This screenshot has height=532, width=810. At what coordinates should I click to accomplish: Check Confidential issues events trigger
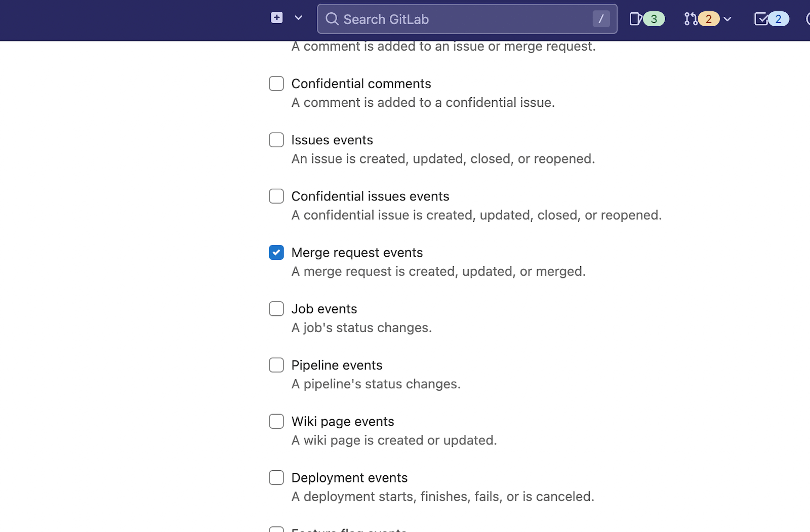276,196
